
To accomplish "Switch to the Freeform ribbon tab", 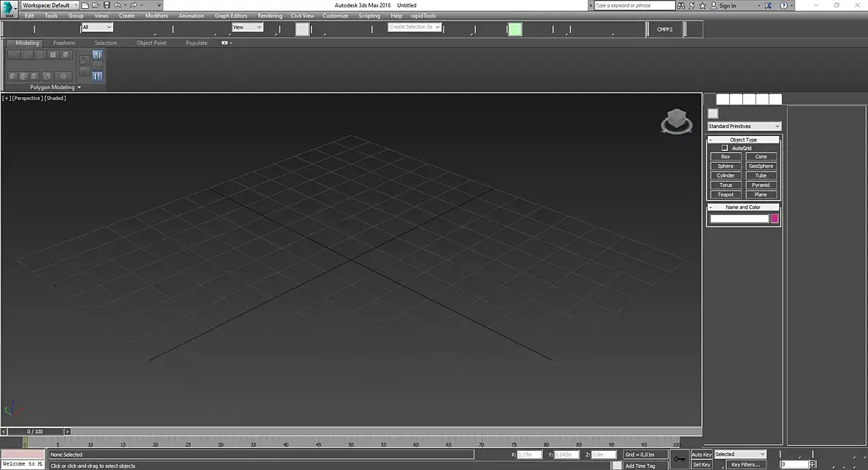I will point(64,43).
